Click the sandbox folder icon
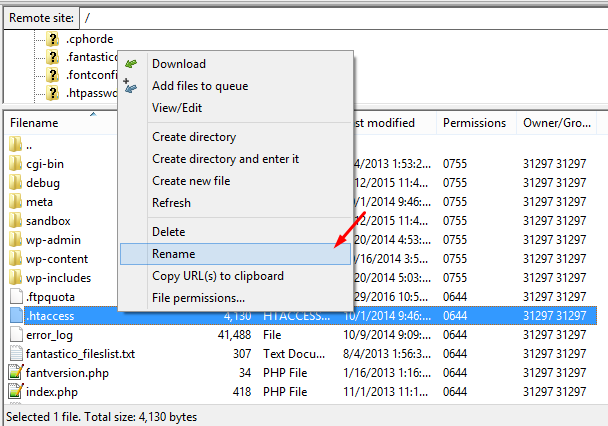This screenshot has height=426, width=608. point(16,220)
